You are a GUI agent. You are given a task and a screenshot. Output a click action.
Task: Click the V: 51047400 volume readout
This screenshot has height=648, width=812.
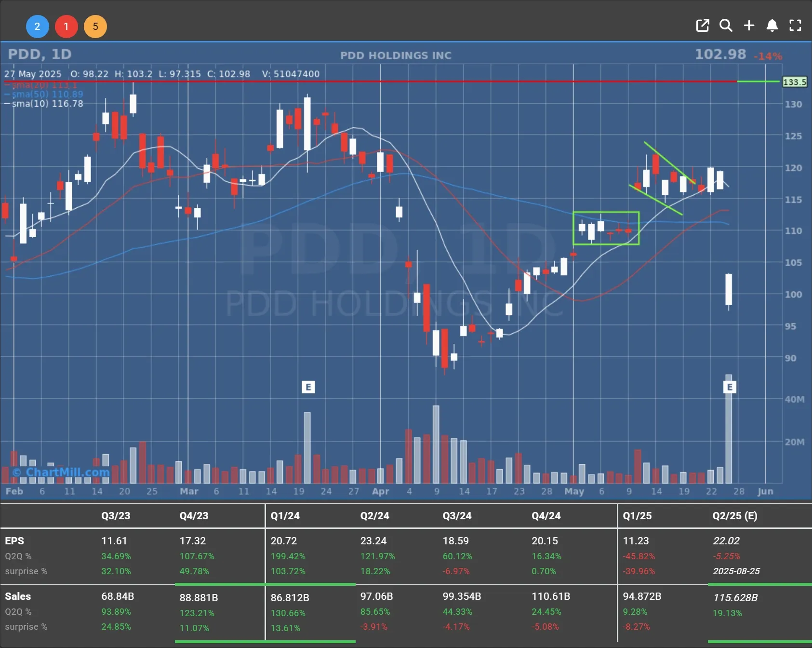(291, 74)
